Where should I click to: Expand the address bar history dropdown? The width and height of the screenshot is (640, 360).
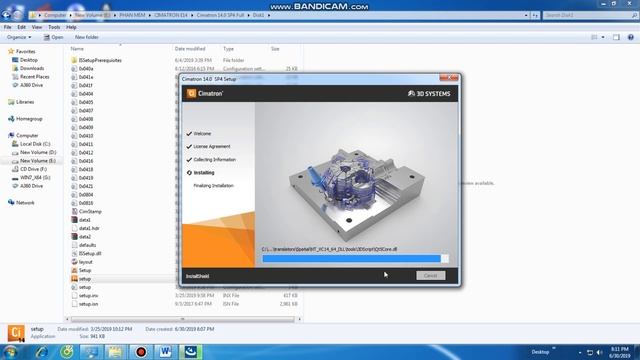click(526, 15)
